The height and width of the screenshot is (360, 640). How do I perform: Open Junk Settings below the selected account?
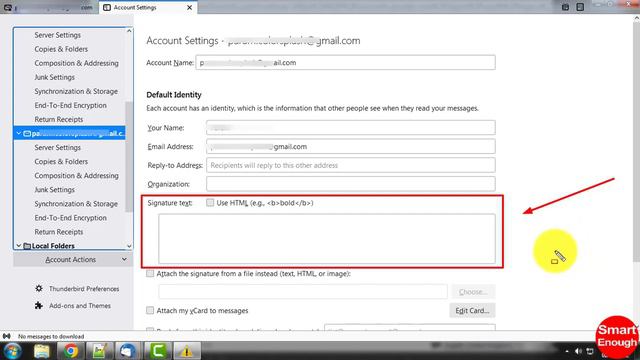coord(54,190)
